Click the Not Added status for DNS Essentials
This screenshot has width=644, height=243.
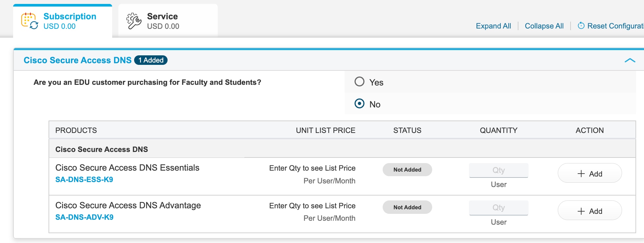(x=407, y=170)
